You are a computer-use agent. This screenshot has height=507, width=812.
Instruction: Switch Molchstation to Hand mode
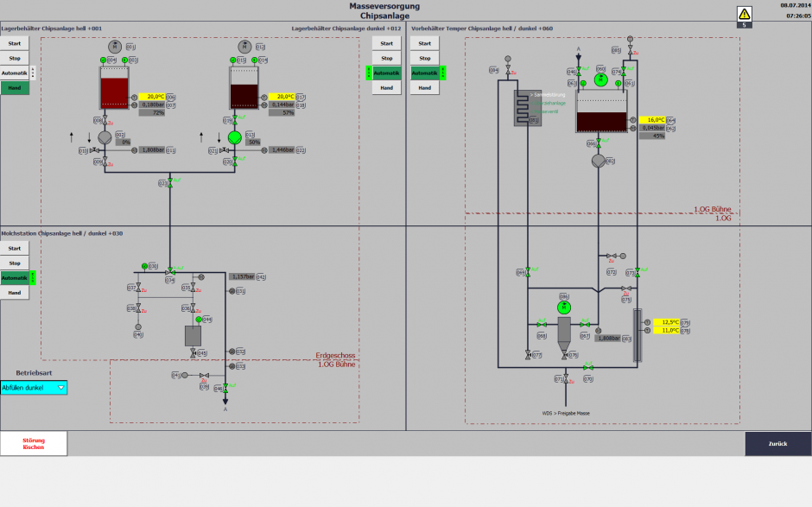[x=15, y=293]
